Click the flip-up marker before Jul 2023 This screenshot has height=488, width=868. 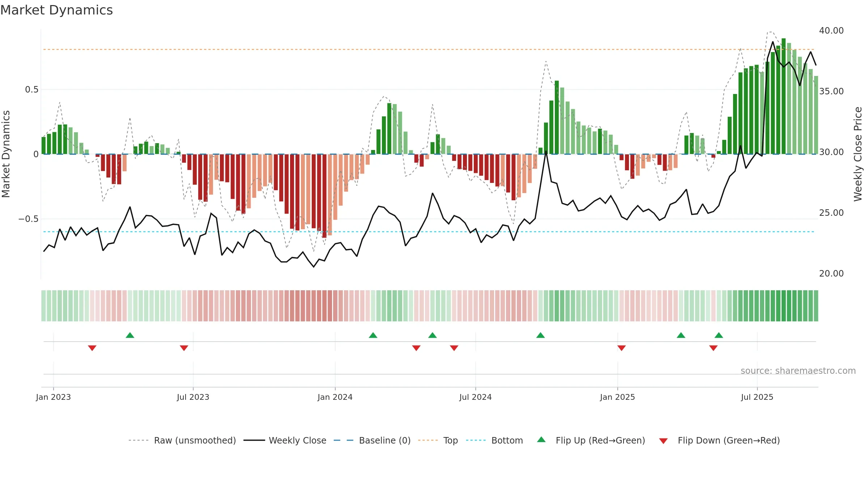[130, 335]
